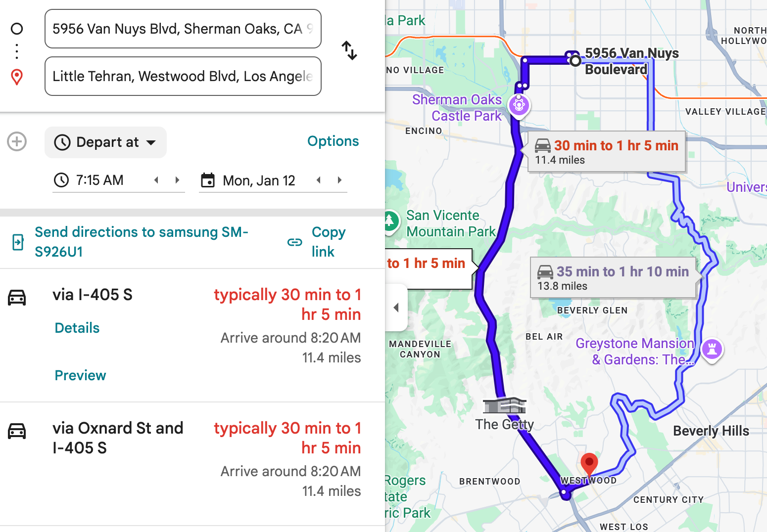Swap starting point and destination icon
The width and height of the screenshot is (767, 532).
tap(349, 50)
